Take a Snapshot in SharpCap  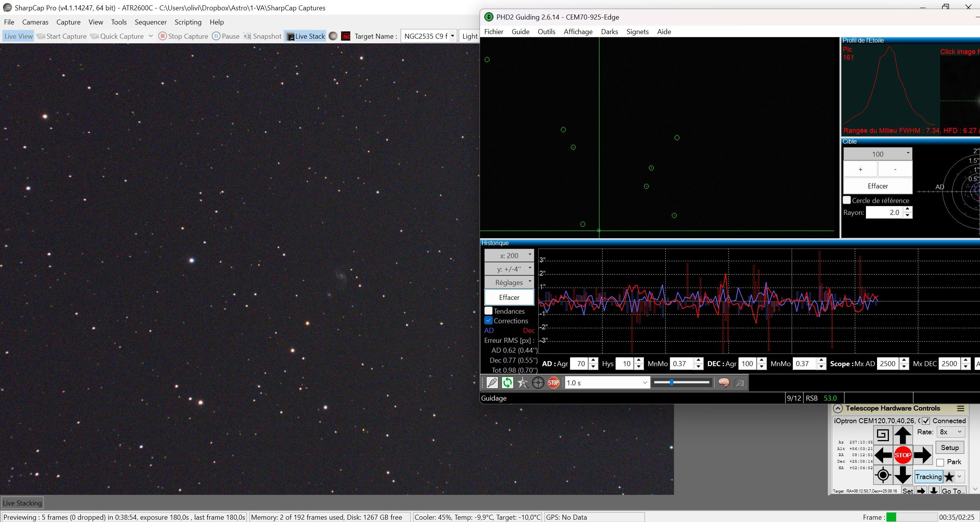tap(263, 36)
